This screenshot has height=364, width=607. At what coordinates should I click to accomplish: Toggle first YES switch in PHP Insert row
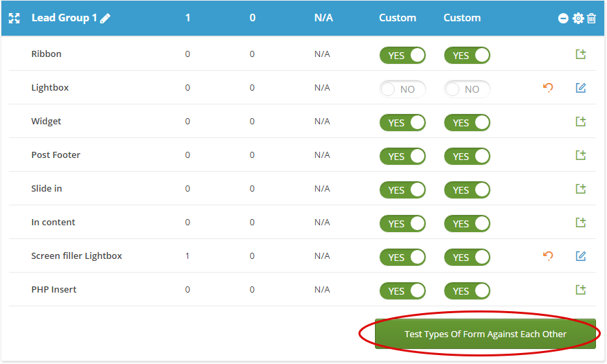coord(402,291)
